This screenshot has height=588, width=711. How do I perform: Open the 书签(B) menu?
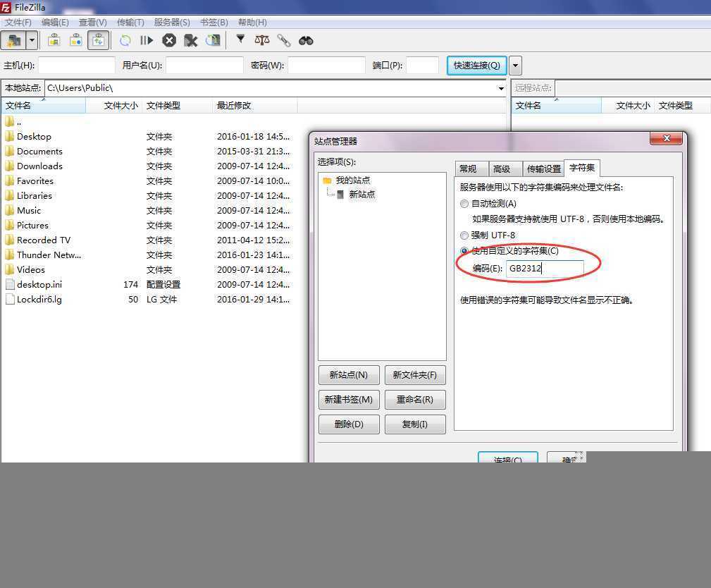(x=214, y=23)
